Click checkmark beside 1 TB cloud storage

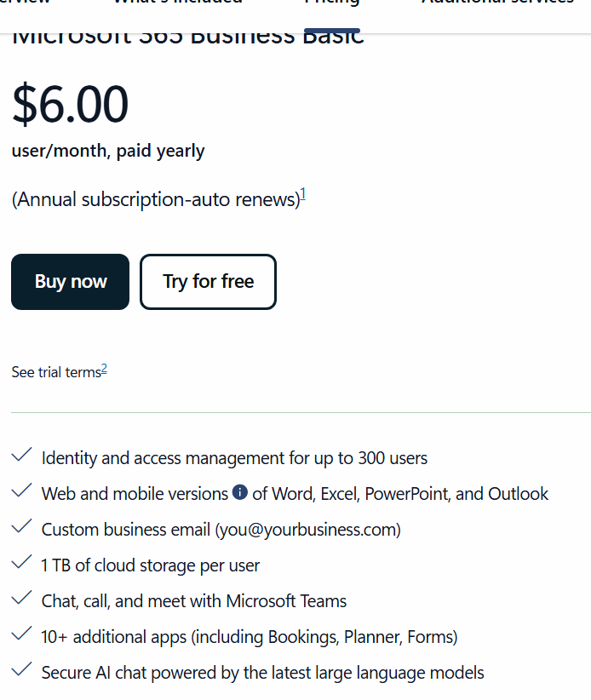point(21,562)
